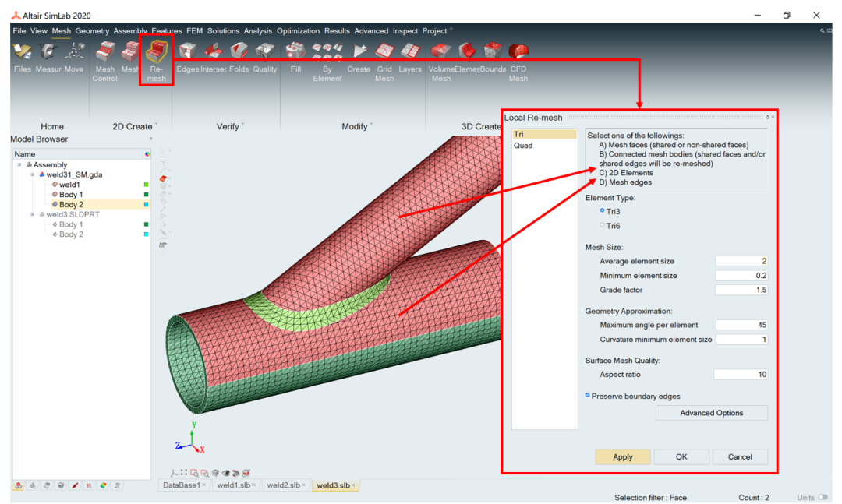Open the Boundary tool icon
This screenshot has height=504, width=842.
[493, 58]
